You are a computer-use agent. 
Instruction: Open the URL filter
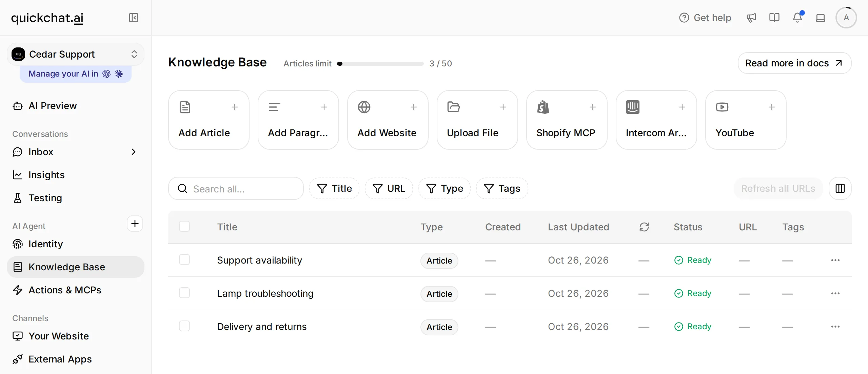coord(389,188)
